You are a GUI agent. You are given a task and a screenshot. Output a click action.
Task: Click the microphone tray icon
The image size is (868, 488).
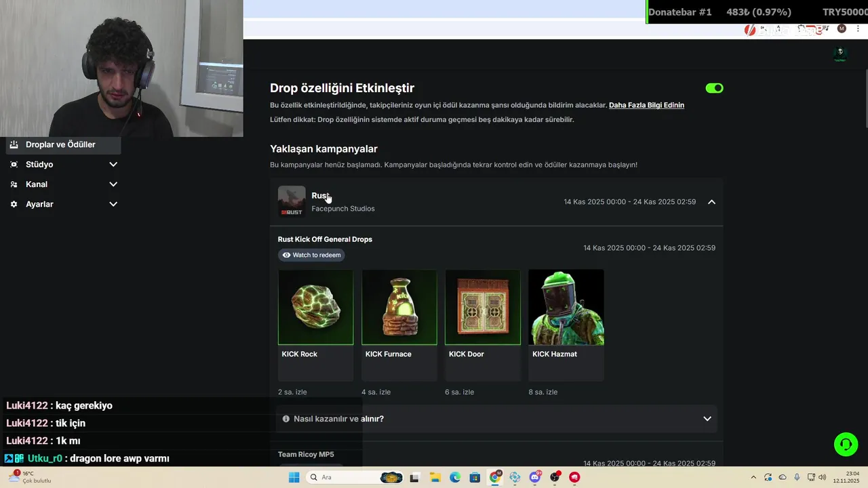(x=797, y=477)
